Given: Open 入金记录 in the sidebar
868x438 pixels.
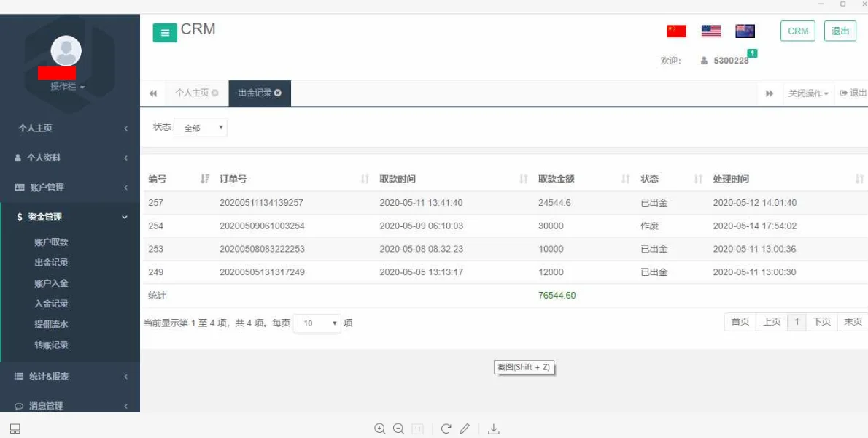Looking at the screenshot, I should tap(51, 304).
